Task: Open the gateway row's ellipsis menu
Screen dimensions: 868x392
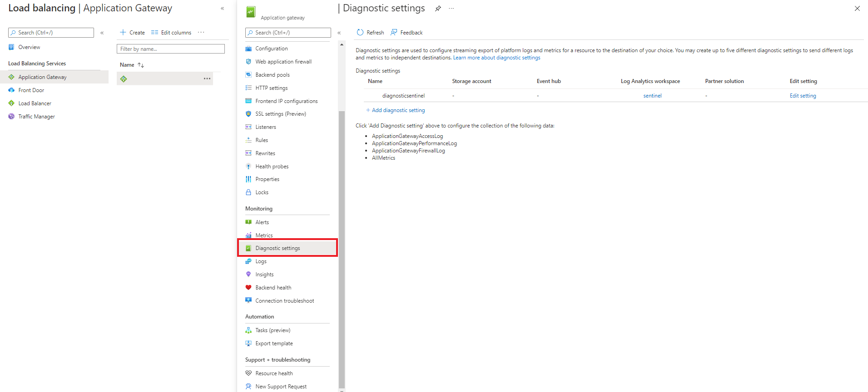Action: [207, 78]
